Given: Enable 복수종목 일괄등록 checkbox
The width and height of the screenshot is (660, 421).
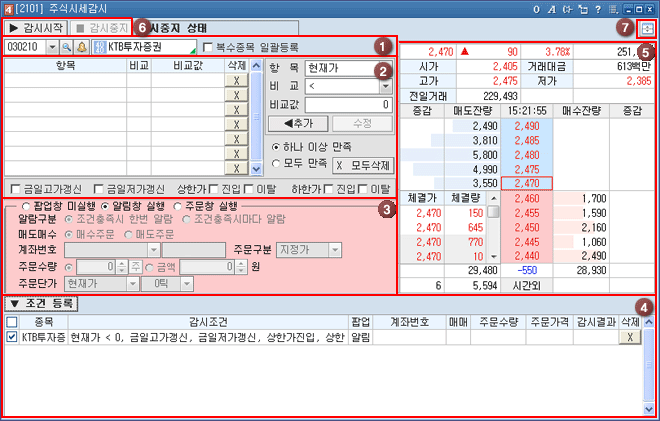Looking at the screenshot, I should (207, 47).
